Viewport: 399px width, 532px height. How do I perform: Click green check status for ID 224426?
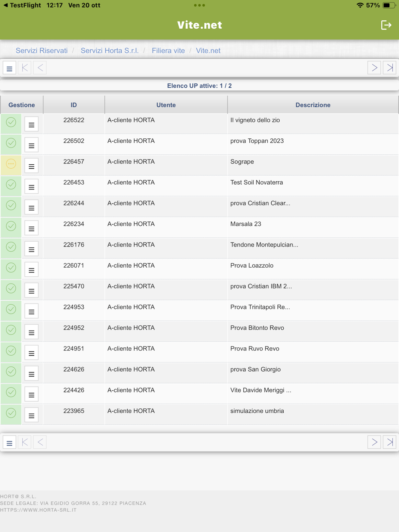[x=11, y=392]
